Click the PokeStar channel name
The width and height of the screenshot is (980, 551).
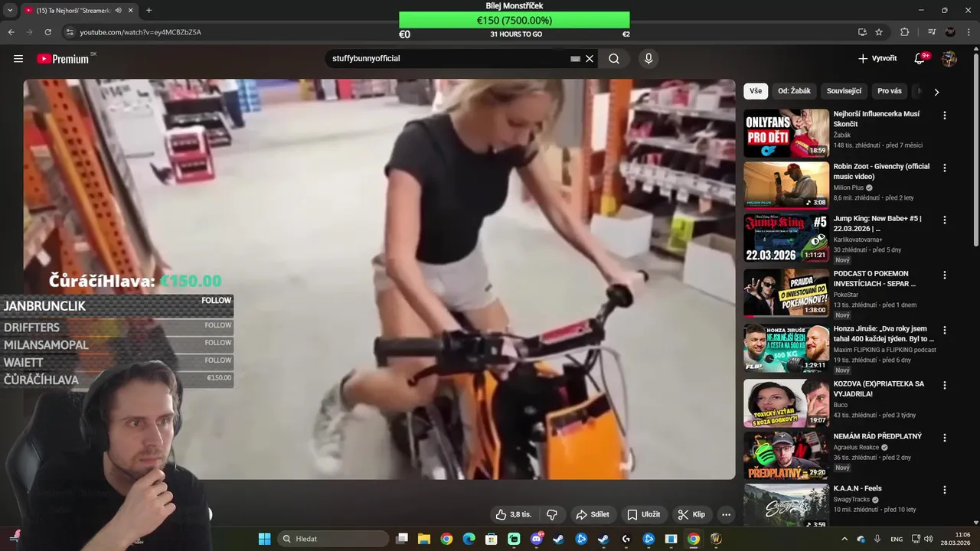pos(847,294)
